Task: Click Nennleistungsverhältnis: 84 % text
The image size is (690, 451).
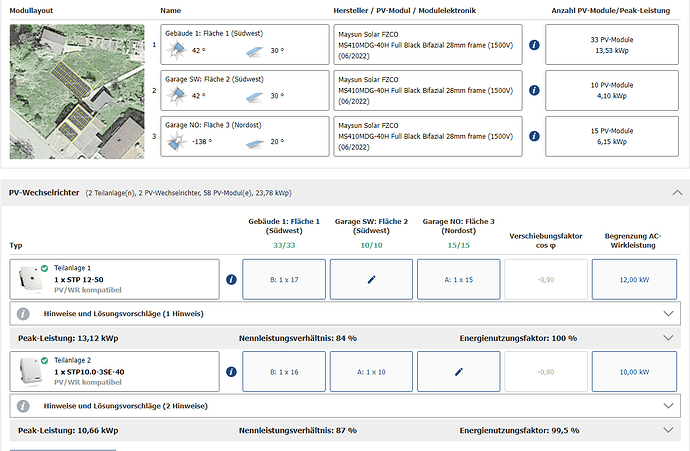Action: tap(298, 338)
